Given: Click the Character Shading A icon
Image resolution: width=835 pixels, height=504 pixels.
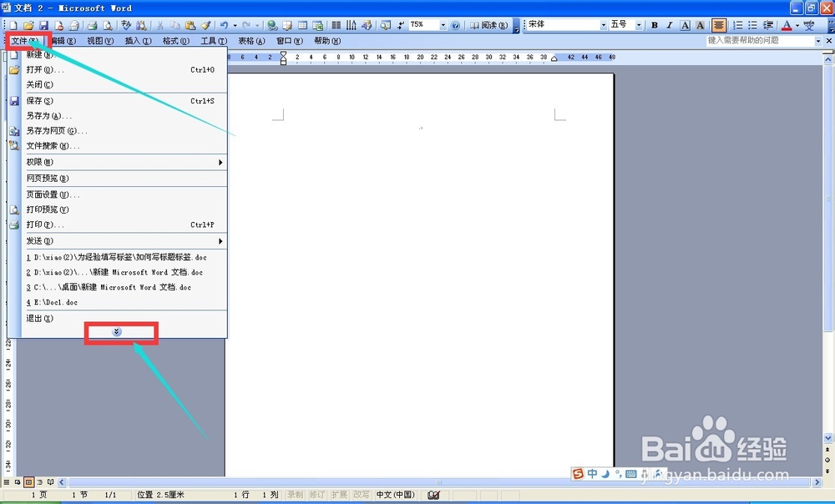Looking at the screenshot, I should coord(701,25).
